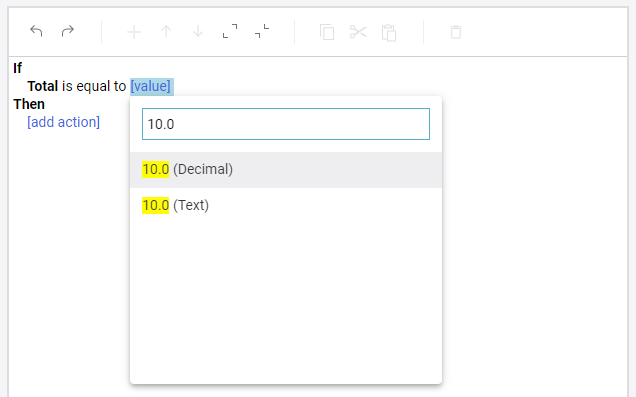The width and height of the screenshot is (636, 397).
Task: Copy the selected rule element
Action: pyautogui.click(x=327, y=32)
